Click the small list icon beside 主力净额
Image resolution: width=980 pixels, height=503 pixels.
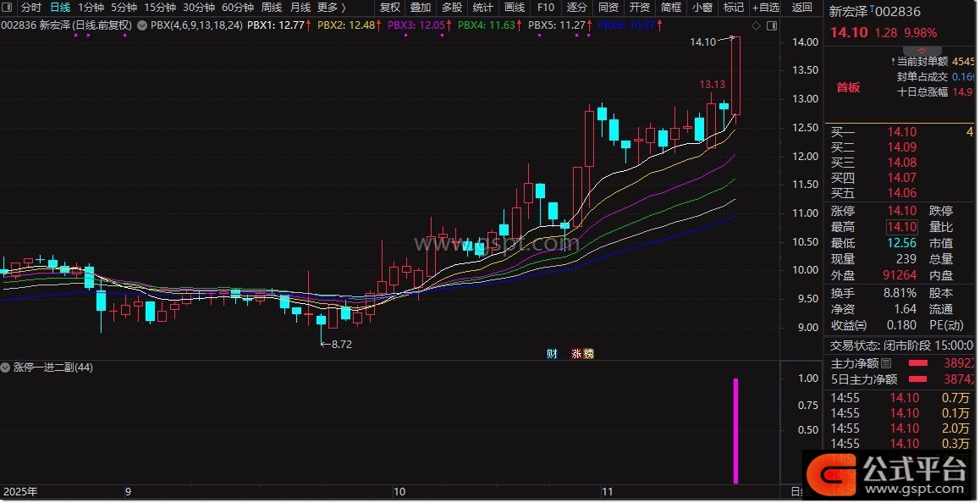tap(886, 363)
